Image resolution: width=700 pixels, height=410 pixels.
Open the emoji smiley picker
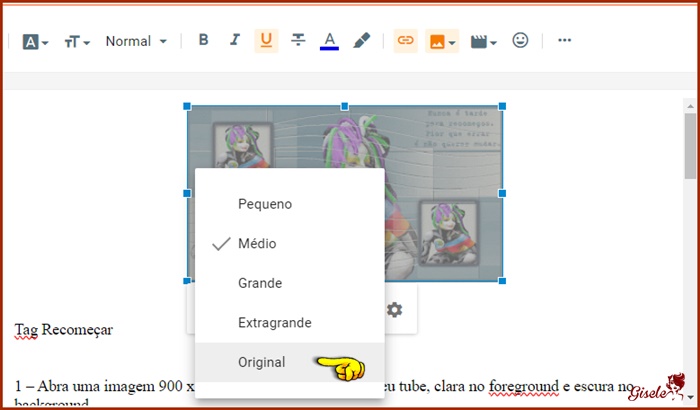[x=520, y=40]
